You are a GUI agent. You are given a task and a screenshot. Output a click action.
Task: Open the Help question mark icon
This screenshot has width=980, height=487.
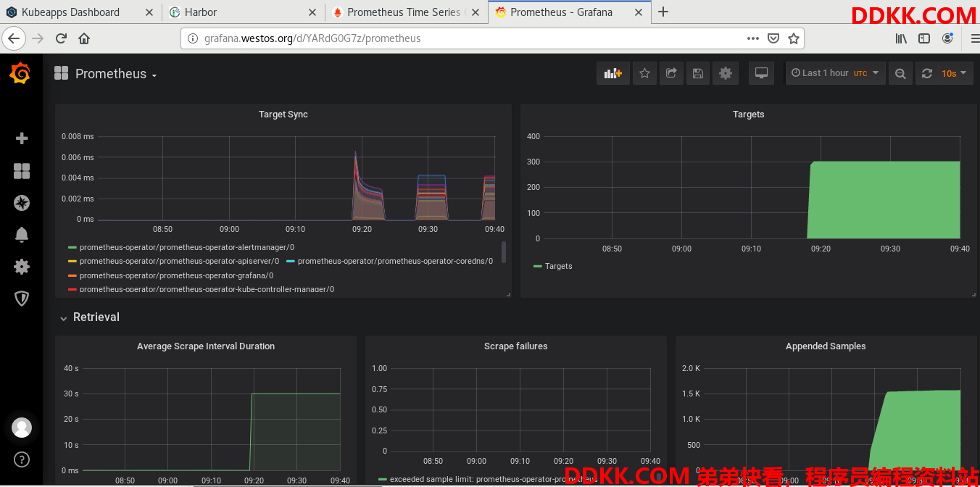(x=22, y=459)
